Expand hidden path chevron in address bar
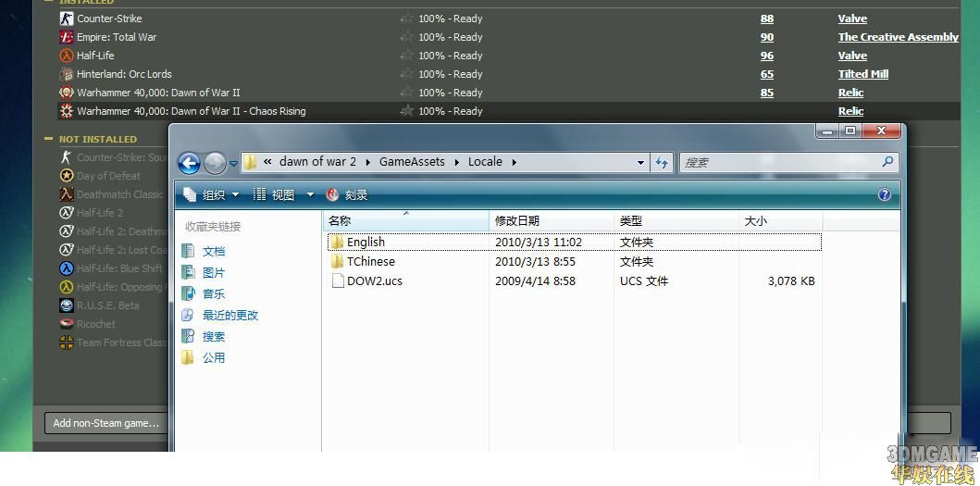Screen dimensions: 980x486 267,162
